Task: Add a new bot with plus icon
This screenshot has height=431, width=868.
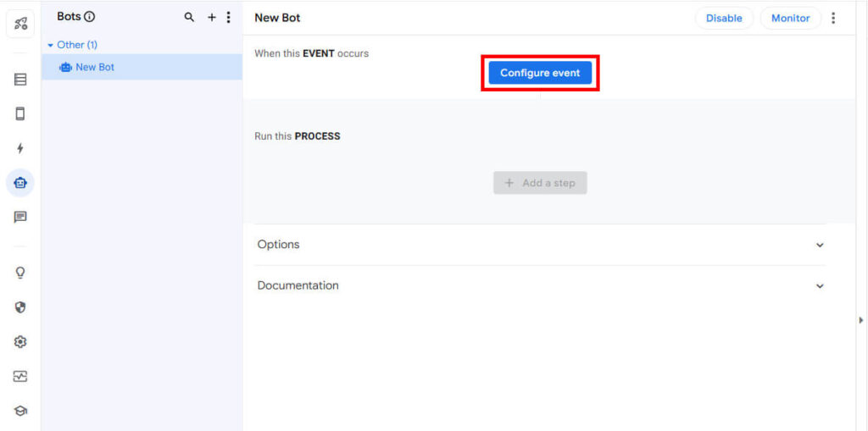Action: 212,17
